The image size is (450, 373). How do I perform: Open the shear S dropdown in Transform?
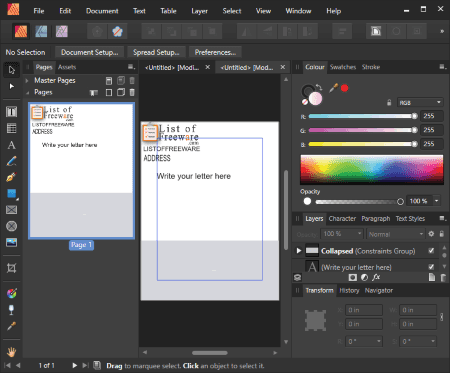(433, 341)
